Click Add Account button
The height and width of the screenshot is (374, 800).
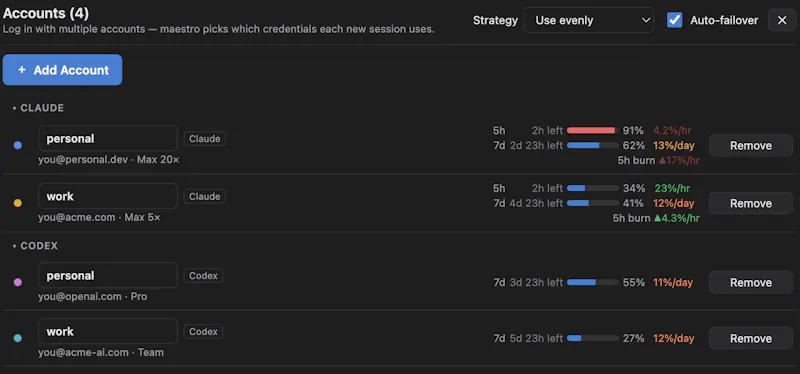(x=62, y=70)
